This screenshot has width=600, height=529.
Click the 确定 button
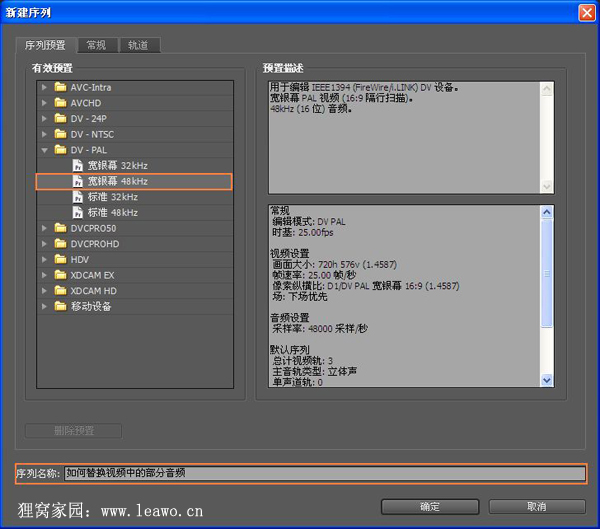point(430,507)
